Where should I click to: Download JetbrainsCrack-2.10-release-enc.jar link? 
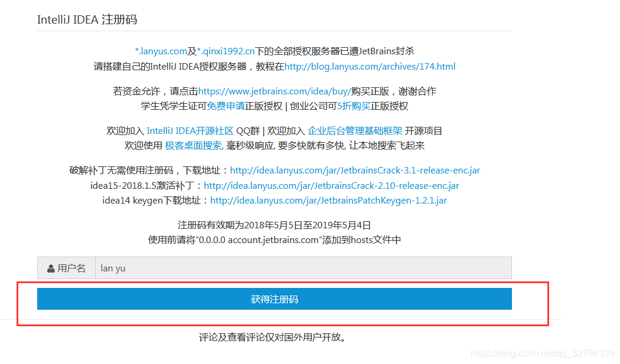tap(331, 185)
